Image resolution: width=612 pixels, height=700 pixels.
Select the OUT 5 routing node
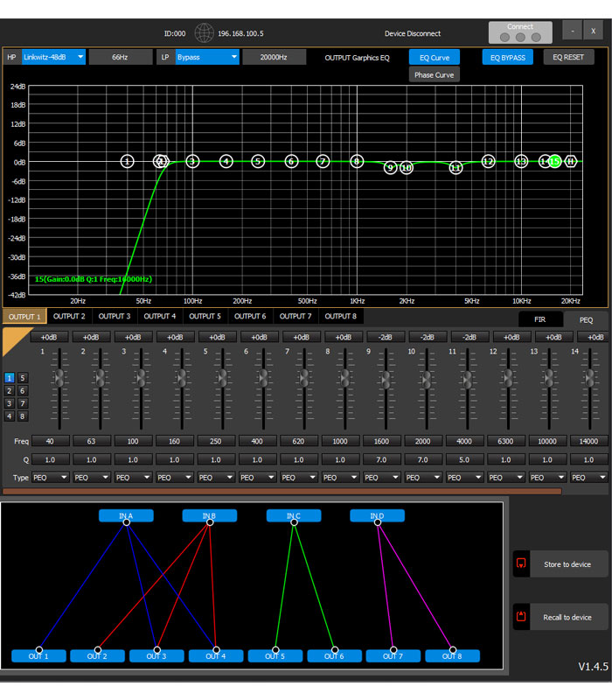pyautogui.click(x=275, y=655)
